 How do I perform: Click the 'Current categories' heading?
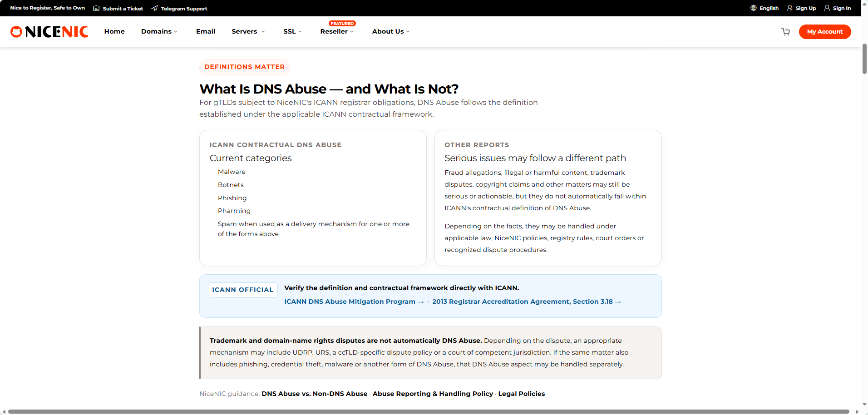[x=251, y=158]
